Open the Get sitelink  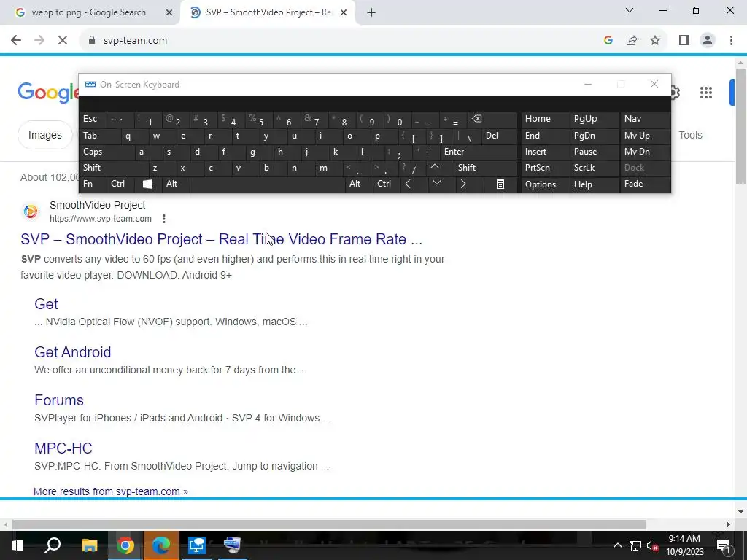46,304
